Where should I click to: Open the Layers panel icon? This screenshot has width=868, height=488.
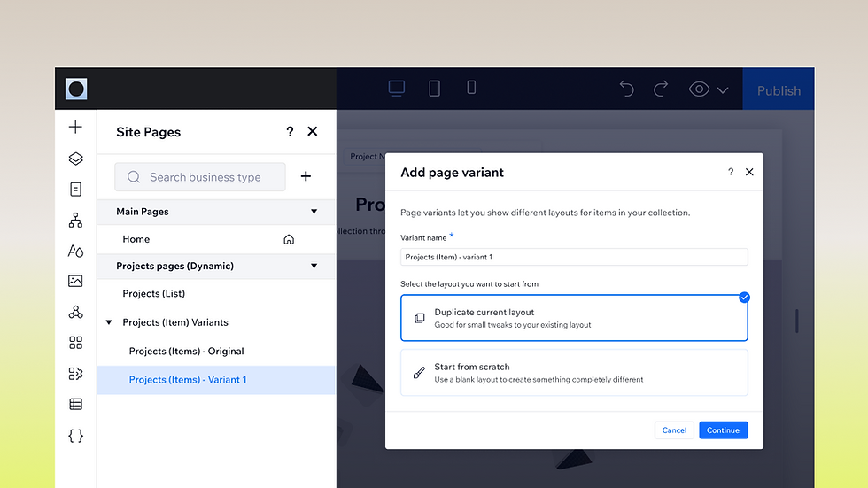(x=75, y=159)
